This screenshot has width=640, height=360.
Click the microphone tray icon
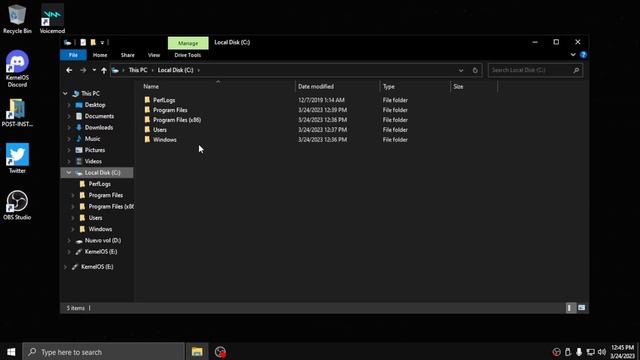pyautogui.click(x=579, y=352)
